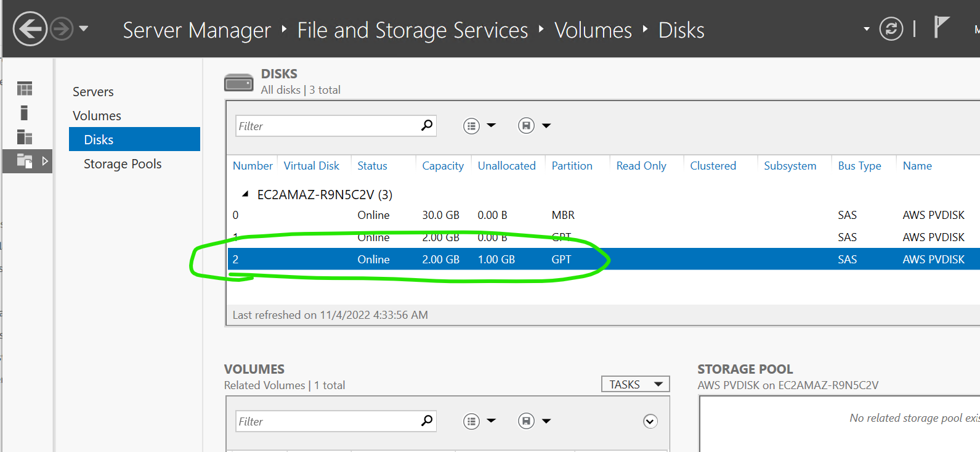Sort disks by Subsystem column

(x=790, y=166)
